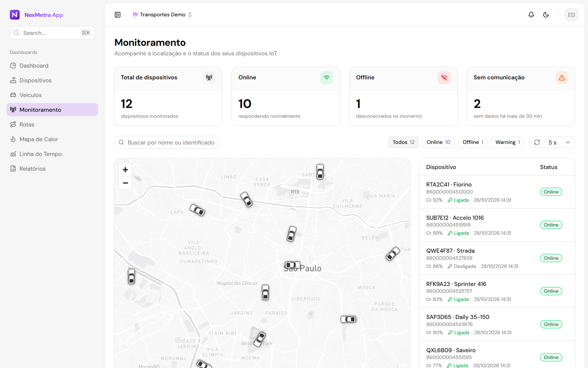This screenshot has height=368, width=588.
Task: Select vehicle marker near Belém on map
Action: click(x=393, y=254)
